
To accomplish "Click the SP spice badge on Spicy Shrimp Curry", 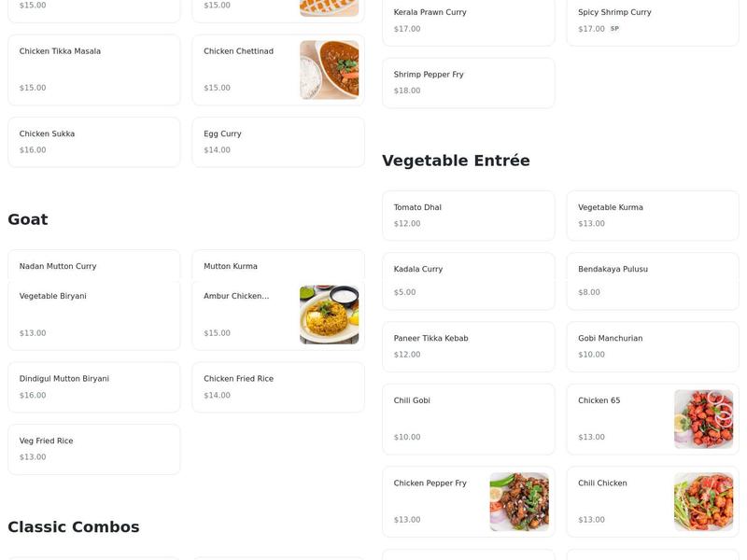I will [x=613, y=29].
